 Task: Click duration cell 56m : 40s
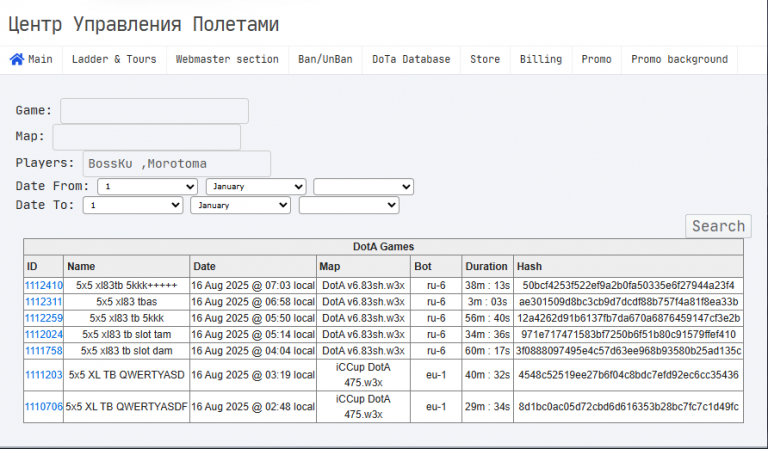487,318
